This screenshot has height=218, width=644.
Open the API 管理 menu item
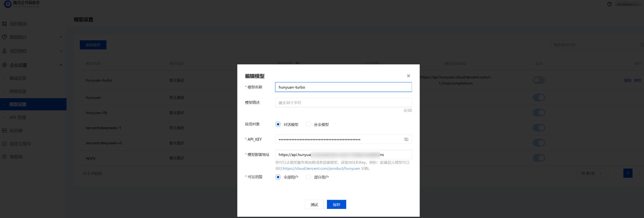tap(18, 117)
